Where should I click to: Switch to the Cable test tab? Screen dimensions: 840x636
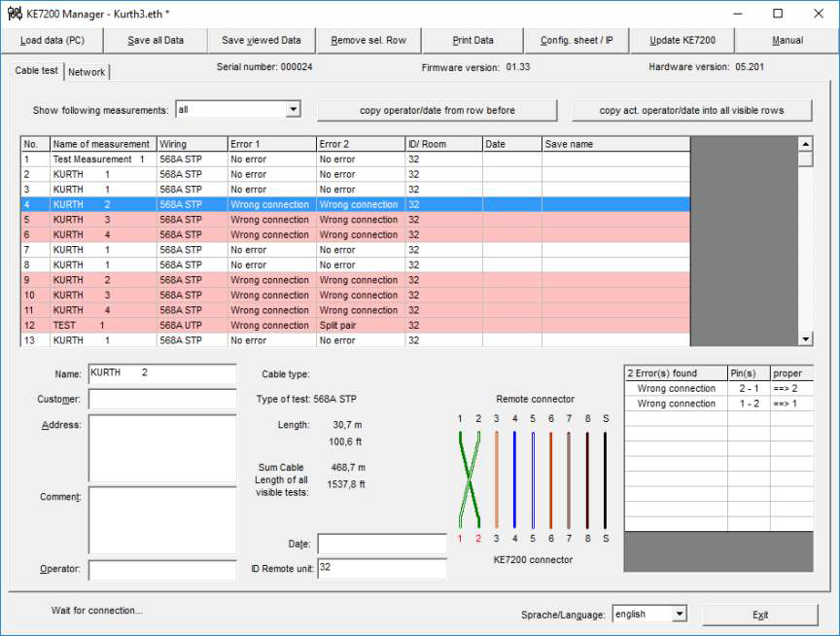[36, 71]
